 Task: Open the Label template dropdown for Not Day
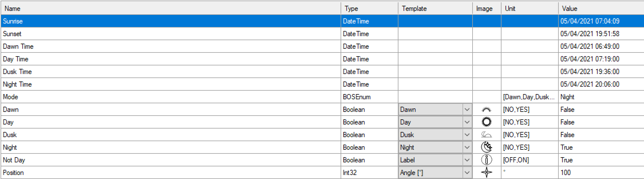click(467, 160)
